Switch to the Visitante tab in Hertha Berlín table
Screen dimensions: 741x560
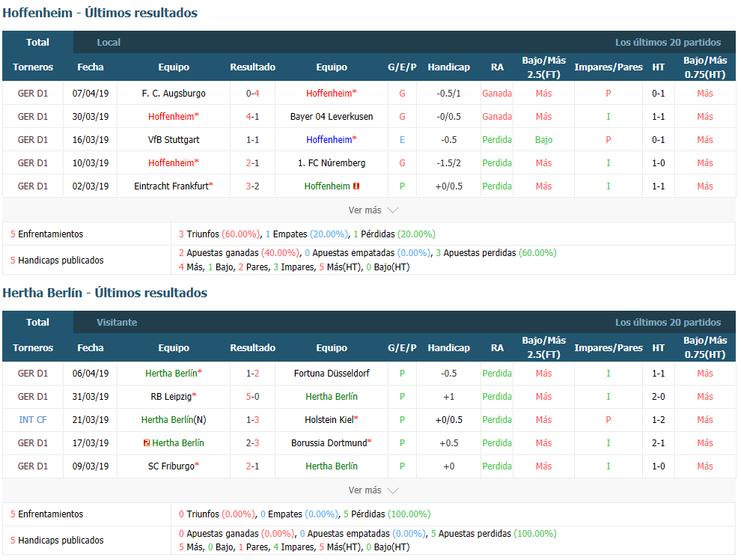tap(117, 323)
